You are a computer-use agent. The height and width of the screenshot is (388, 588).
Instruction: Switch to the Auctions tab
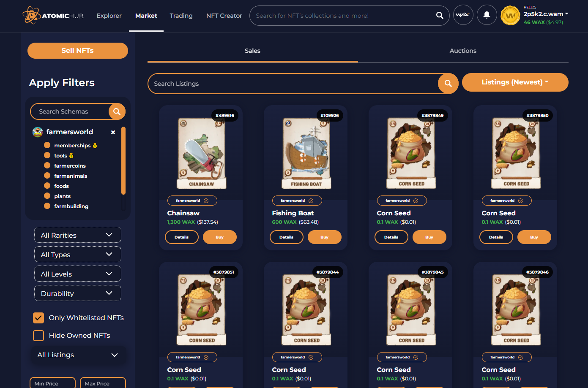(463, 51)
